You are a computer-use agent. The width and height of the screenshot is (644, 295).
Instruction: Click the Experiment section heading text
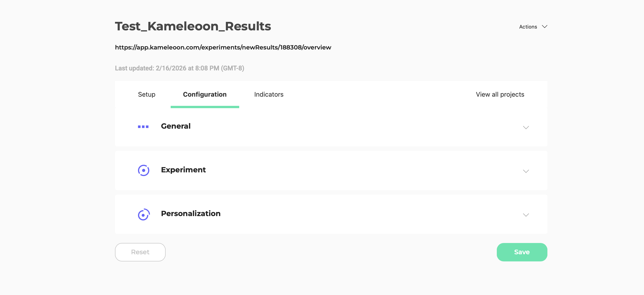coord(183,170)
